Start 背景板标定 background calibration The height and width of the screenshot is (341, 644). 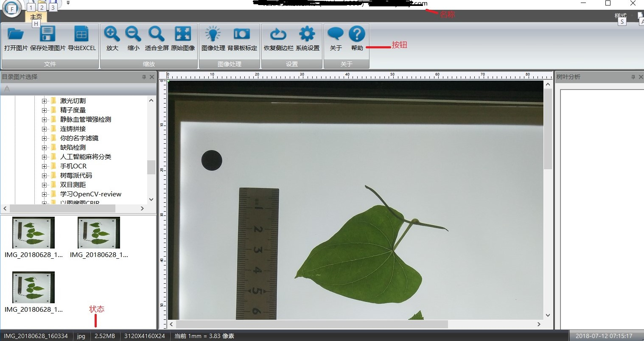[x=242, y=39]
